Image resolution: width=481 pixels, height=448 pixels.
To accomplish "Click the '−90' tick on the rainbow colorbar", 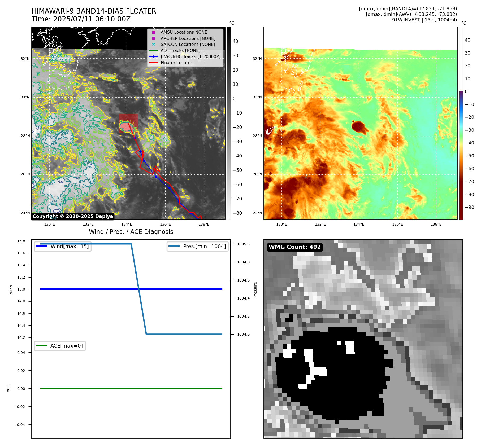I will 470,207.
